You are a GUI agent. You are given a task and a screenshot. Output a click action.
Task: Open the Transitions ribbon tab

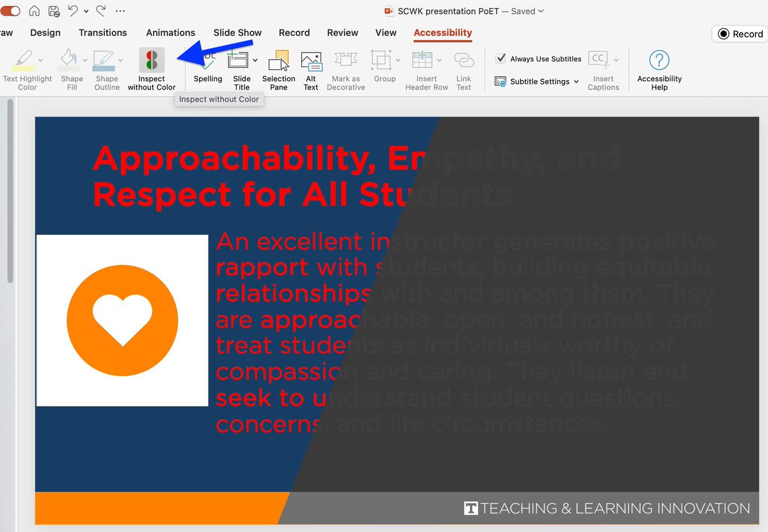point(102,33)
